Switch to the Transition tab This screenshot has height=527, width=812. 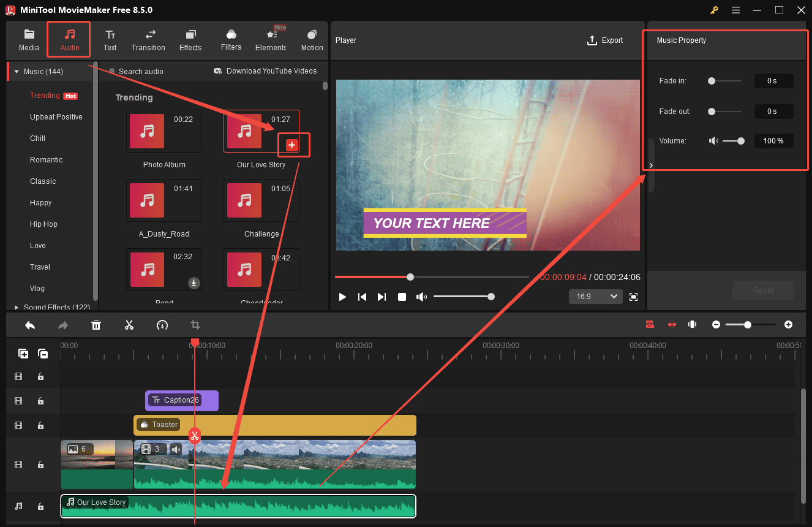148,39
